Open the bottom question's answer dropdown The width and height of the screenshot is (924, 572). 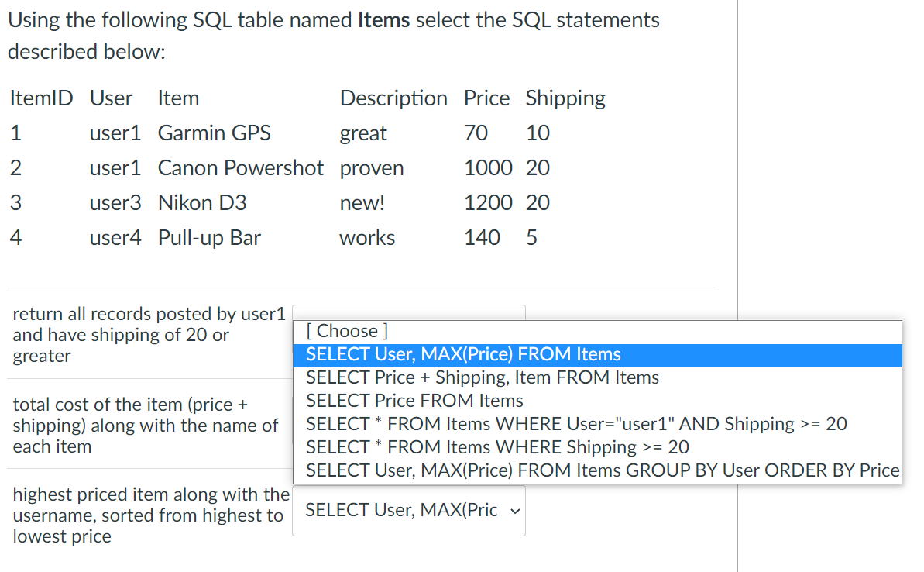(x=409, y=510)
